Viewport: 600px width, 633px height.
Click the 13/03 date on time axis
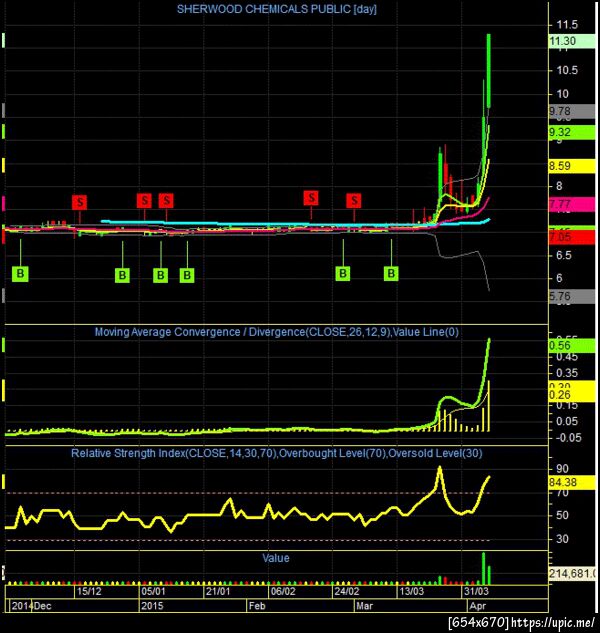[x=411, y=591]
